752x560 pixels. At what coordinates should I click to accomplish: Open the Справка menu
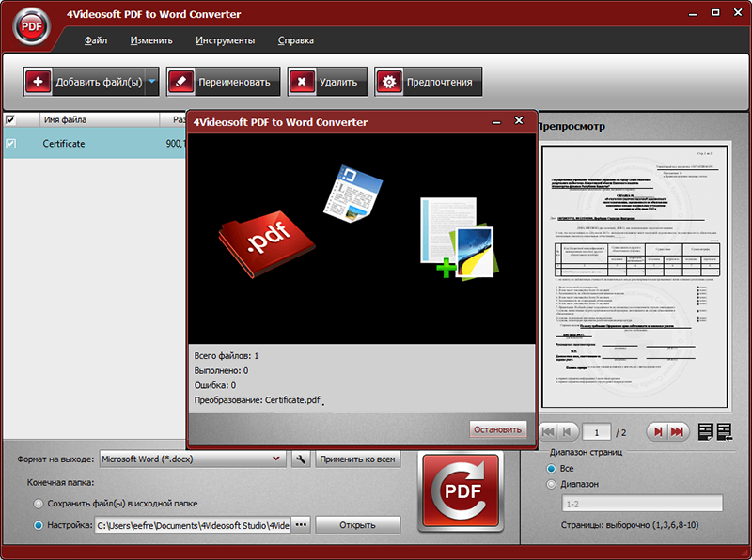click(x=295, y=40)
